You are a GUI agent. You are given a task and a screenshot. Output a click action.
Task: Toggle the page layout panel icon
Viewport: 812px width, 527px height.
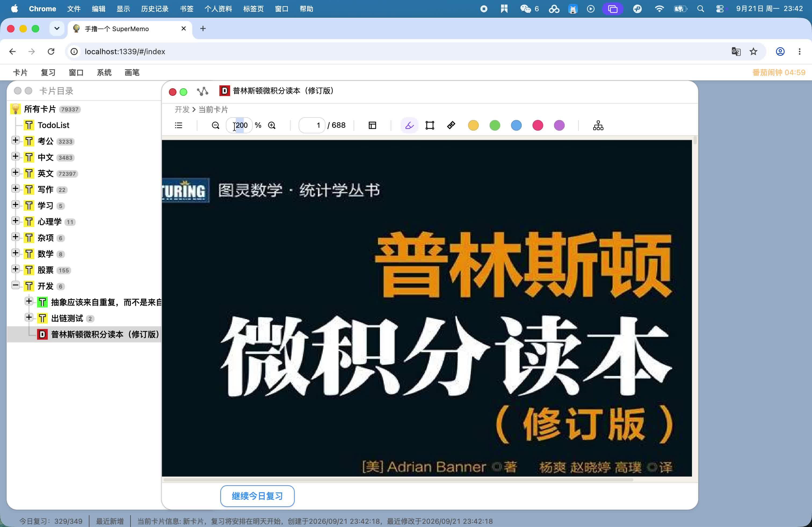click(x=372, y=125)
